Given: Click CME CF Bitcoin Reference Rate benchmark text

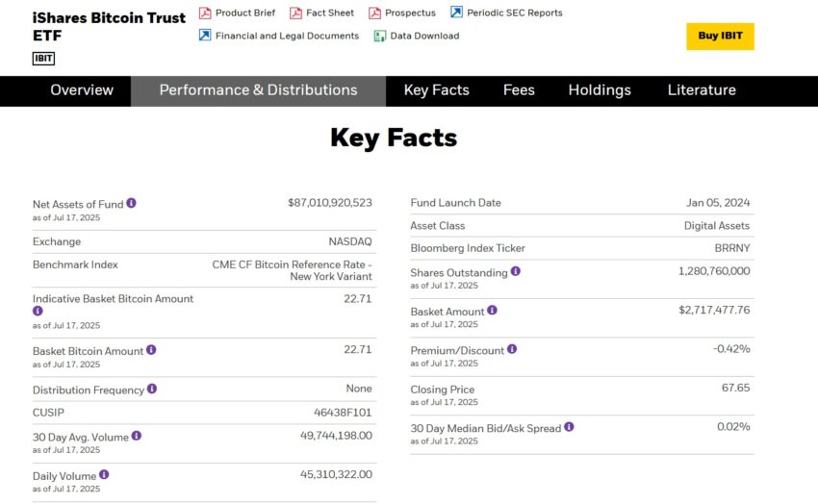Looking at the screenshot, I should point(293,270).
